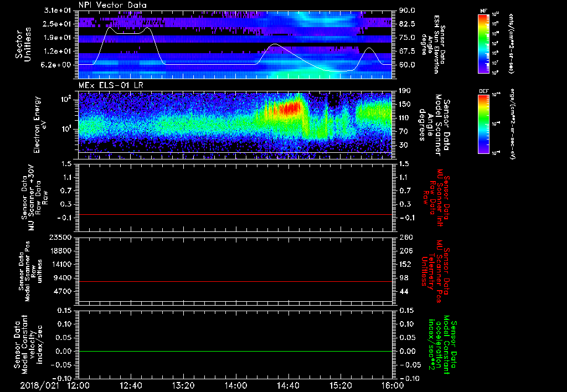Click the '90.0' elevation tick label
This screenshot has width=567, height=392.
click(407, 11)
